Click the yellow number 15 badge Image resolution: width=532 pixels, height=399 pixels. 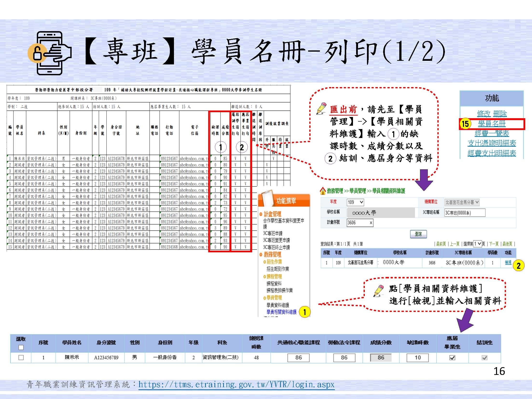pos(465,124)
